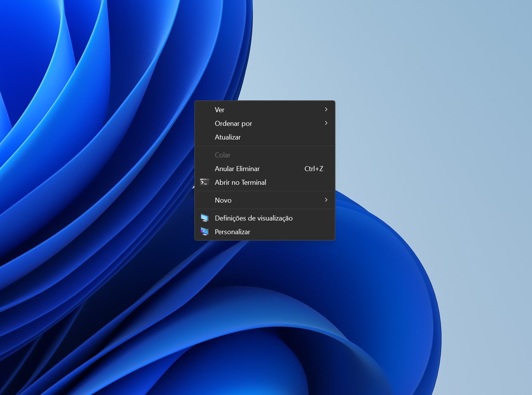Select Anular Eliminar to undo delete
The image size is (532, 395).
237,169
